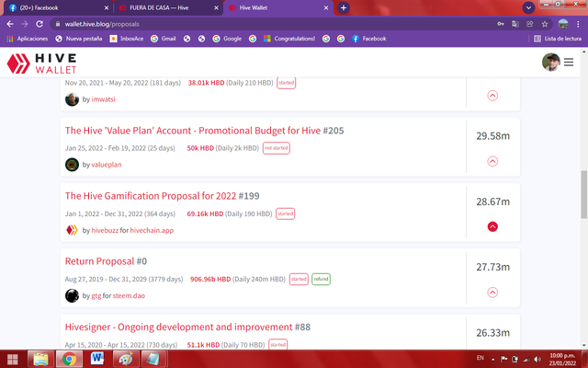Visit the imwatsi author profile link
588x368 pixels.
(103, 99)
